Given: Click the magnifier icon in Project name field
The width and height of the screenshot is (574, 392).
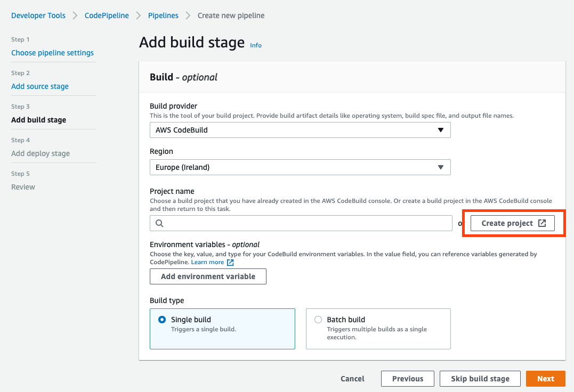Looking at the screenshot, I should pyautogui.click(x=159, y=223).
